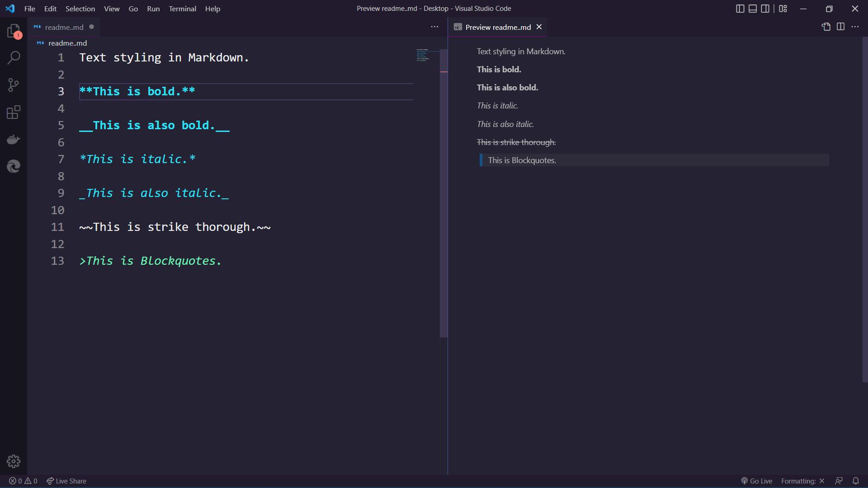This screenshot has height=488, width=868.
Task: Click line number 13 in the gutter
Action: 57,261
